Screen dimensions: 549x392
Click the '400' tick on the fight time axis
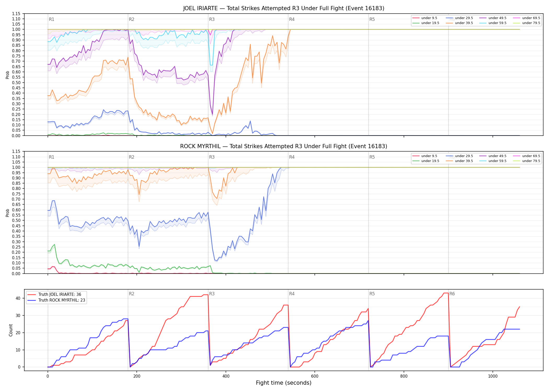coord(226,376)
